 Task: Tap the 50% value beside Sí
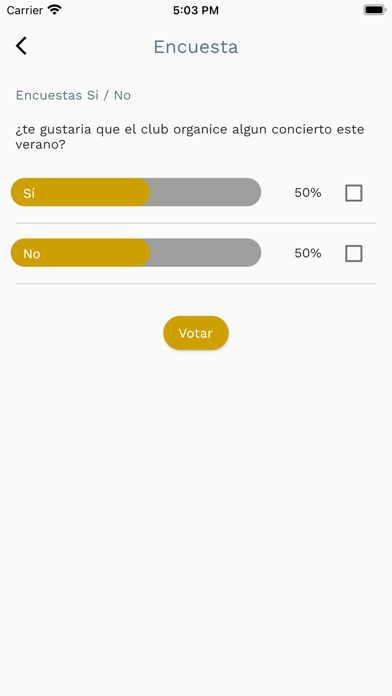point(308,193)
